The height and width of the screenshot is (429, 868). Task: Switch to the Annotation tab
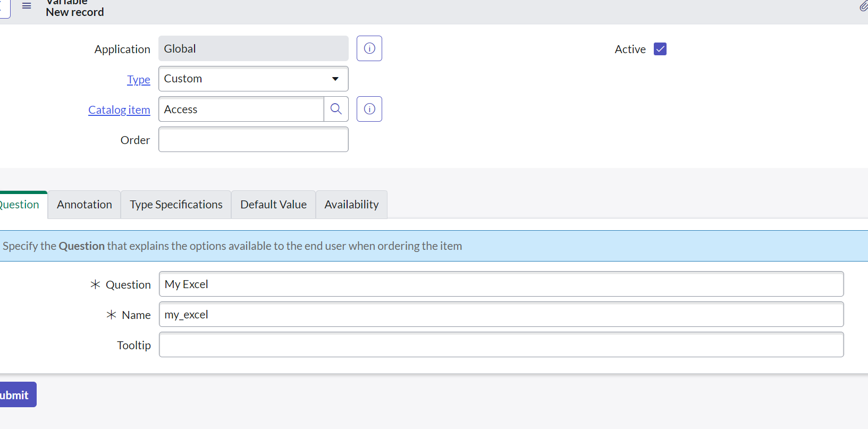[85, 205]
